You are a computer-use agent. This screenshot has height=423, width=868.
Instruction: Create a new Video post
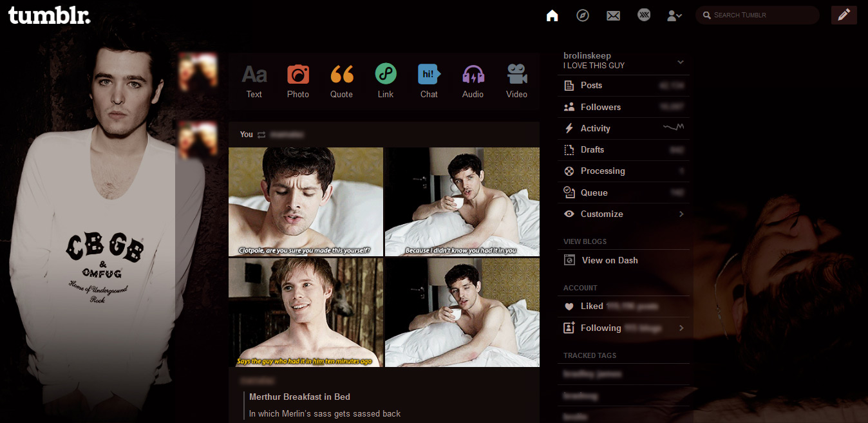tap(516, 82)
